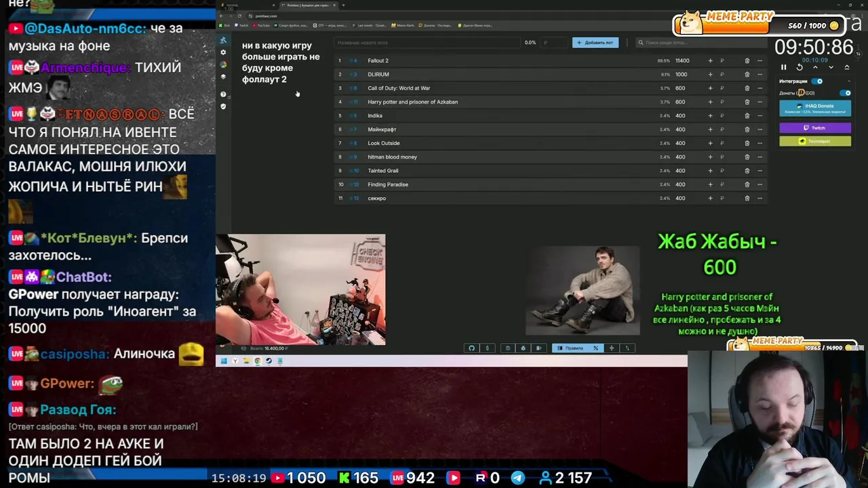Open more options for Finding Paradise
Screen dimensions: 868x488
pyautogui.click(x=759, y=184)
